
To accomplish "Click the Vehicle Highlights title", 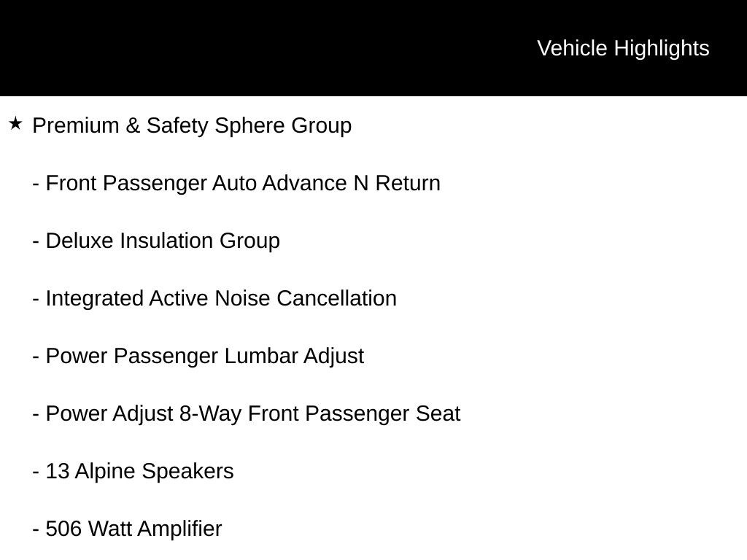I will tap(623, 48).
